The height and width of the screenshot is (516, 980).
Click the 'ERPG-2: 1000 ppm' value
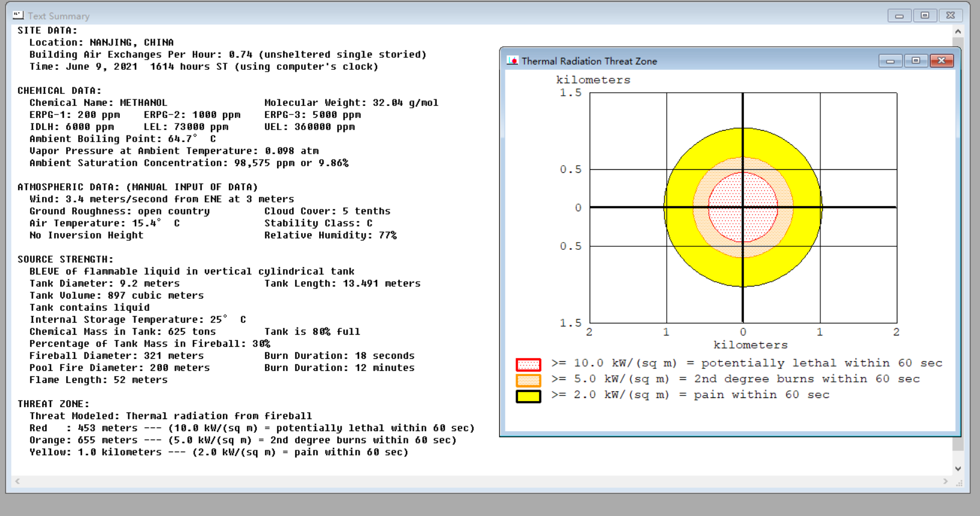point(192,115)
